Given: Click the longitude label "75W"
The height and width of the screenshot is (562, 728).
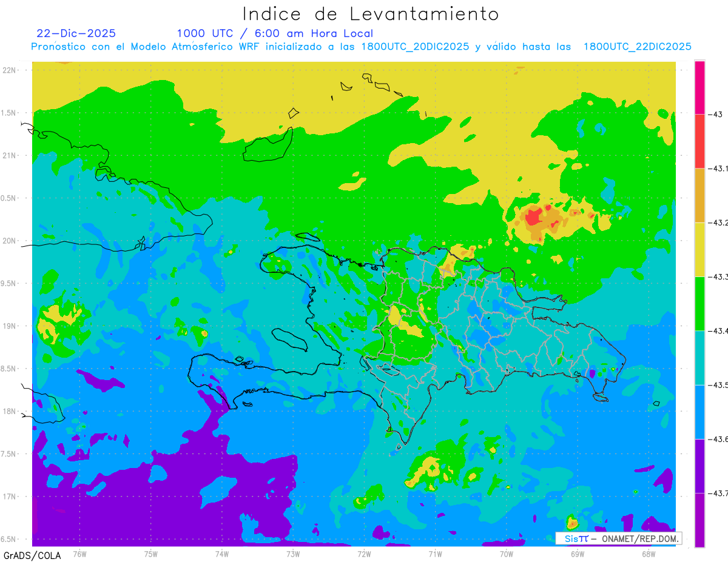Looking at the screenshot, I should click(x=151, y=553).
